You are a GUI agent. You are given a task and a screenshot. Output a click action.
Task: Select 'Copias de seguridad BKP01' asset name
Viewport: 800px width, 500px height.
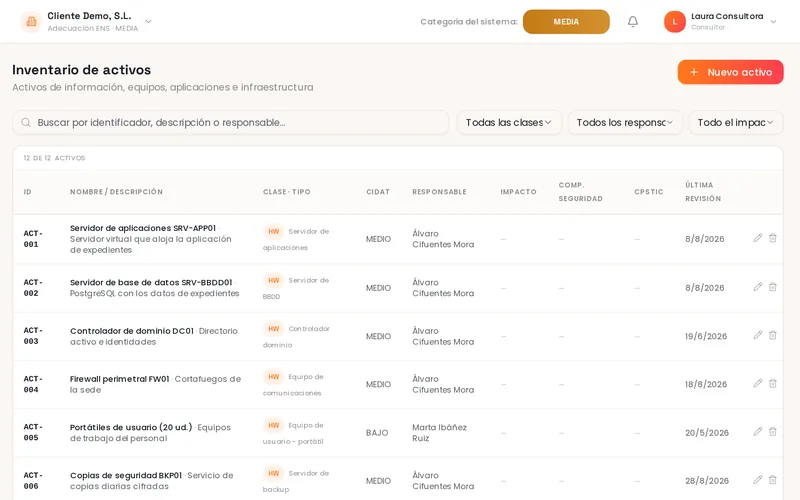click(x=126, y=476)
